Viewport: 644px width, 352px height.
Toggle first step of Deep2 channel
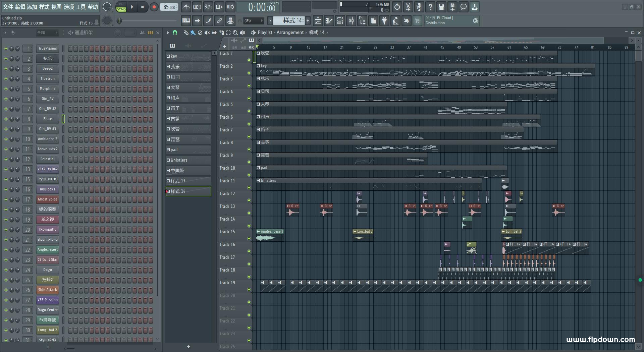[70, 69]
